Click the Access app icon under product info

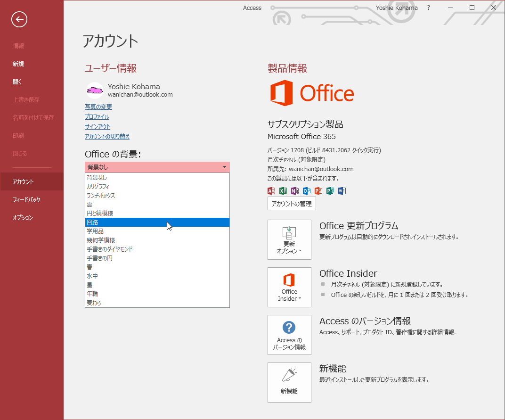271,191
